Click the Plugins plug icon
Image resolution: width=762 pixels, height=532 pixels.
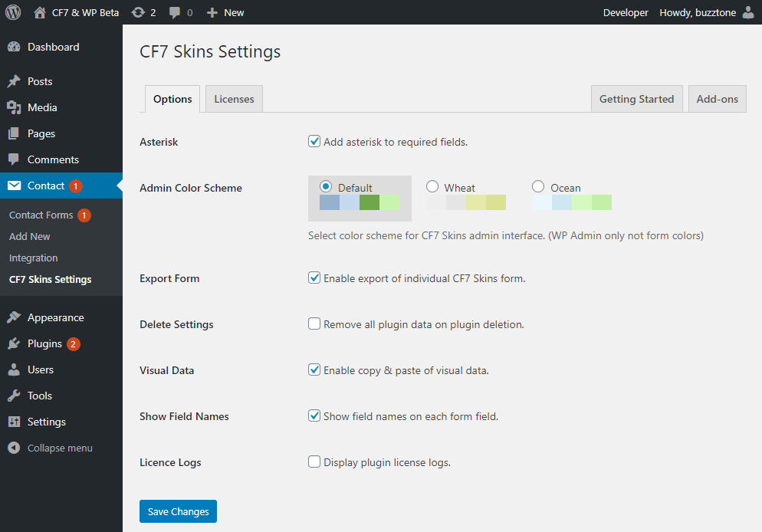coord(14,343)
